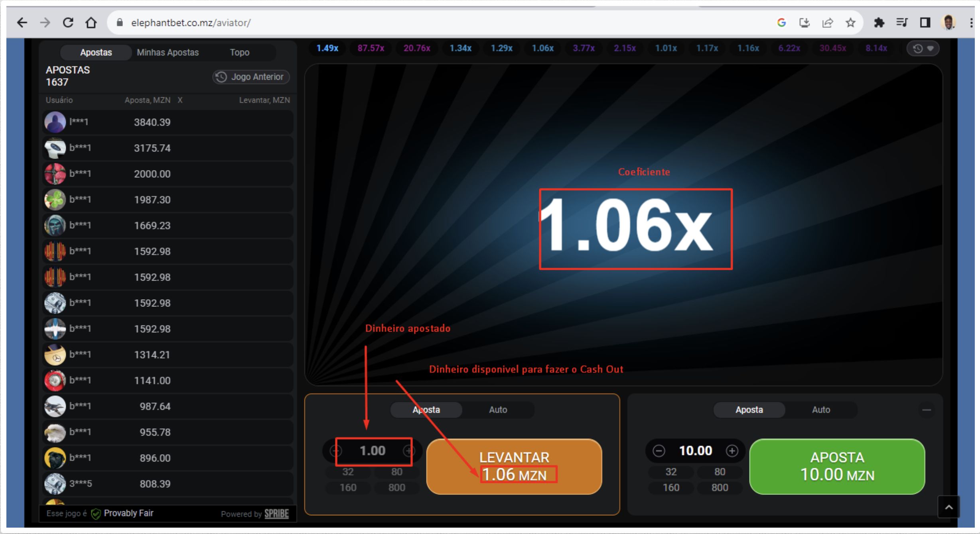Increase the 10.00 bet amount
The height and width of the screenshot is (534, 980).
tap(732, 451)
